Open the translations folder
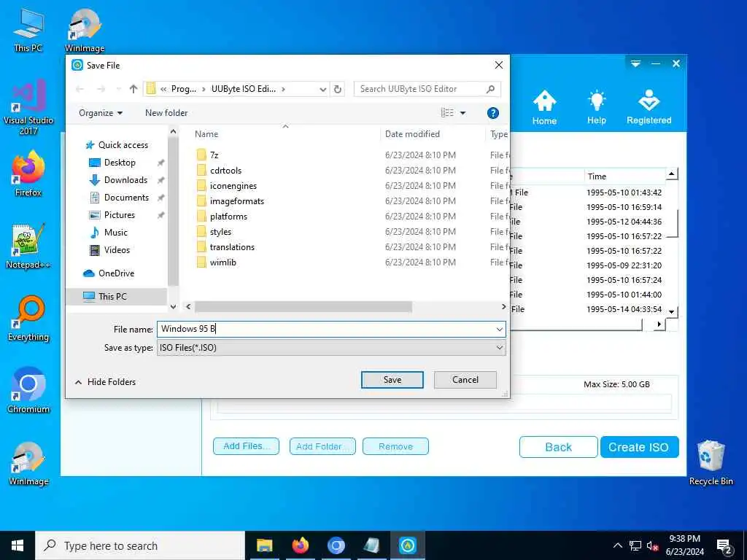747x560 pixels. (232, 246)
